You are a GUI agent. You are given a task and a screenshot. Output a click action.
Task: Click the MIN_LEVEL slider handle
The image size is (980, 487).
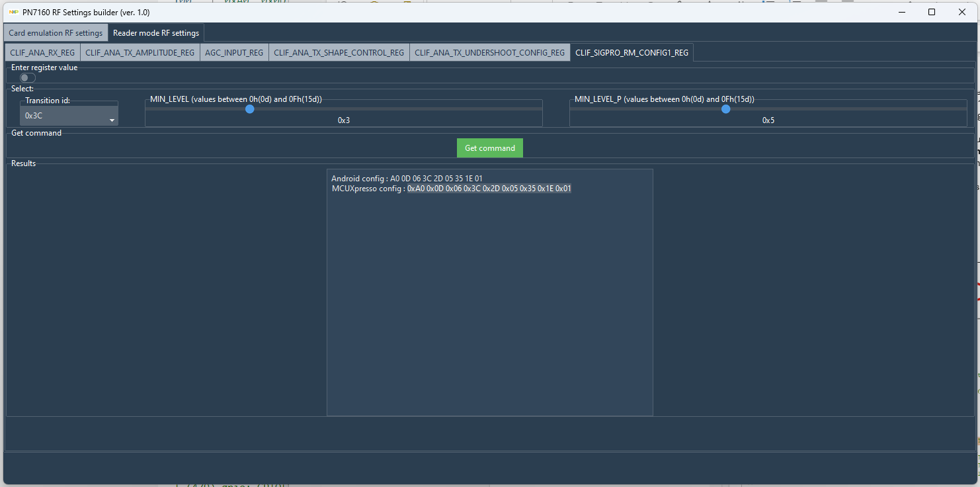250,109
